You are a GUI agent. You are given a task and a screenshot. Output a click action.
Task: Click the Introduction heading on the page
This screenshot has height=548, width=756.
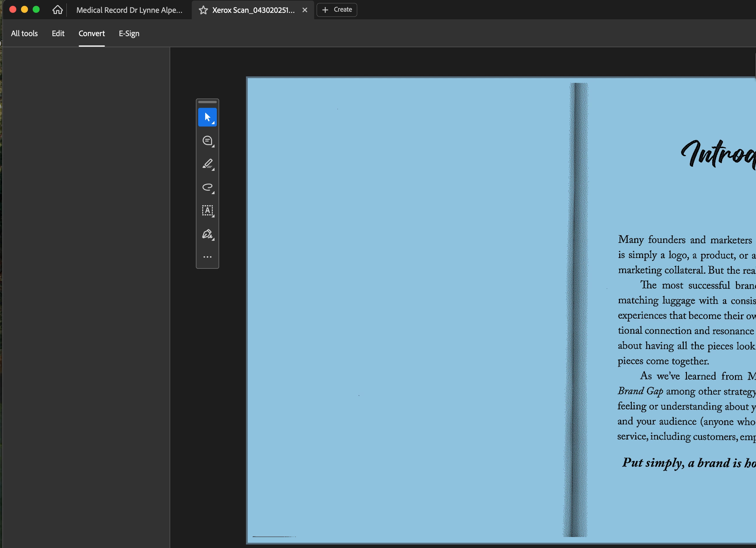[717, 154]
